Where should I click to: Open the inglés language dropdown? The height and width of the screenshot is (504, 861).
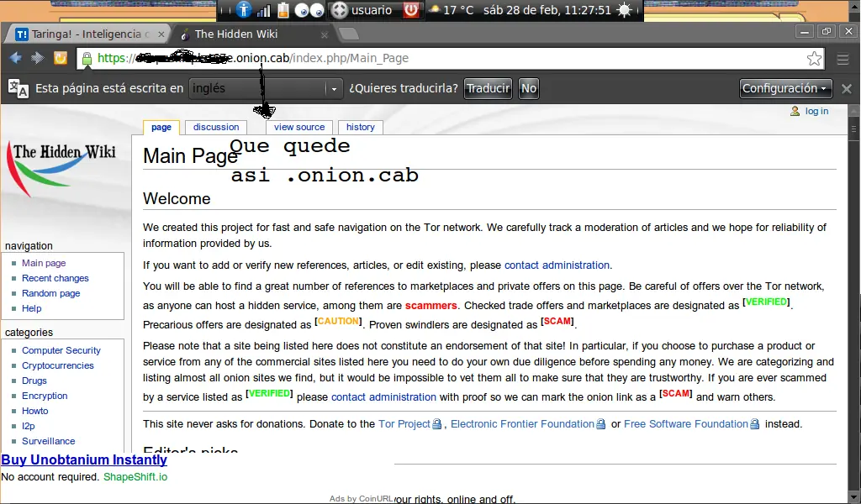[x=265, y=88]
